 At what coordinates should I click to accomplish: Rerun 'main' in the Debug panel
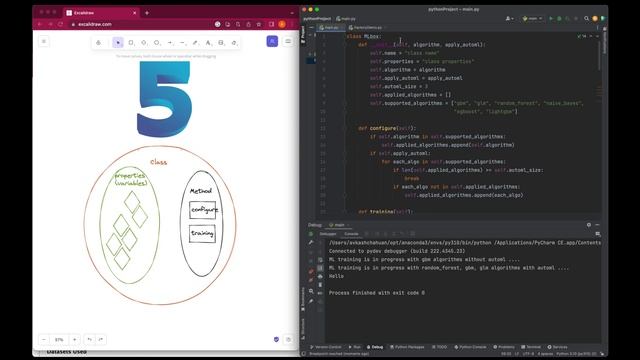(x=311, y=234)
